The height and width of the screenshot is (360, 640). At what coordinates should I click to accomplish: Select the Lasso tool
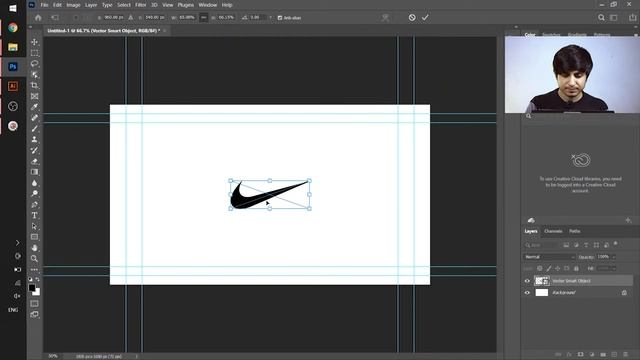click(34, 64)
